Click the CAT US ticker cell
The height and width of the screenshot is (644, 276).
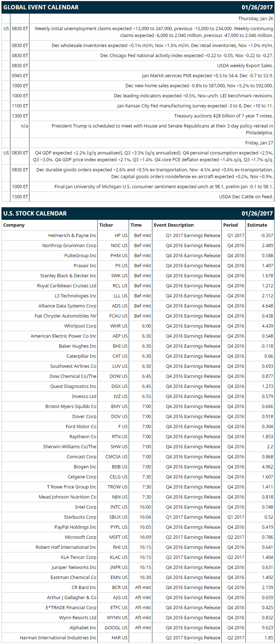pos(120,356)
